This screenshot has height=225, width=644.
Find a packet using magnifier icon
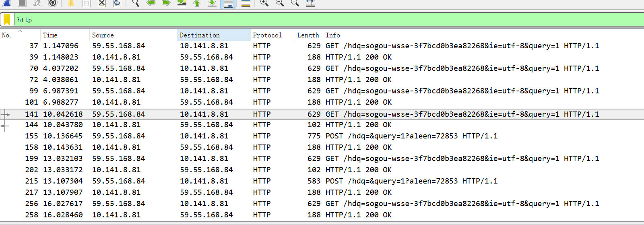(136, 3)
